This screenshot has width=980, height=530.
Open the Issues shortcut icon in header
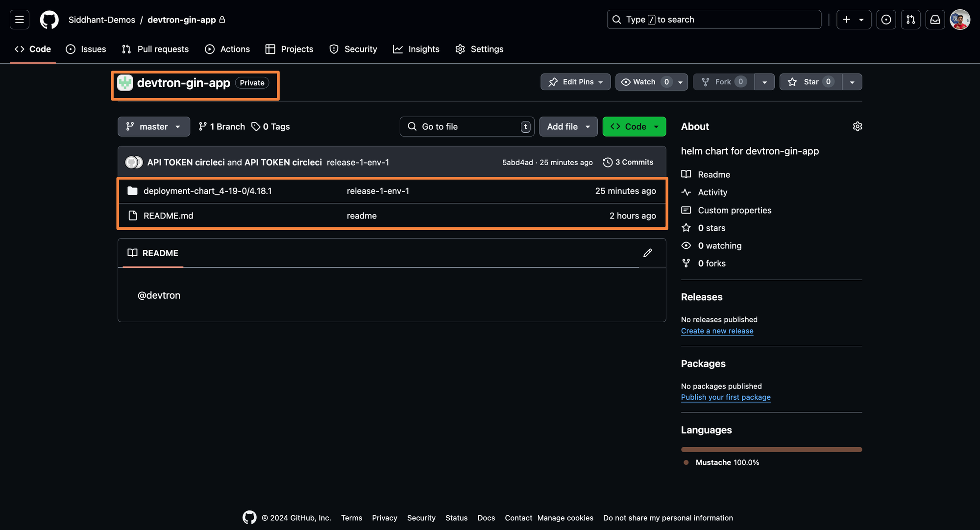click(886, 20)
